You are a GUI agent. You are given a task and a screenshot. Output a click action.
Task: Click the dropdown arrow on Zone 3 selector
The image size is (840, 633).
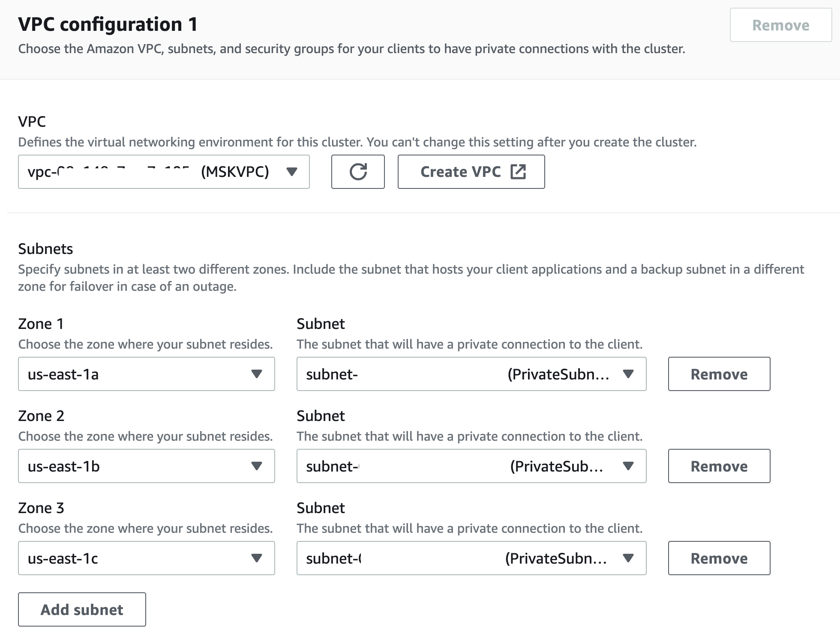click(x=257, y=558)
